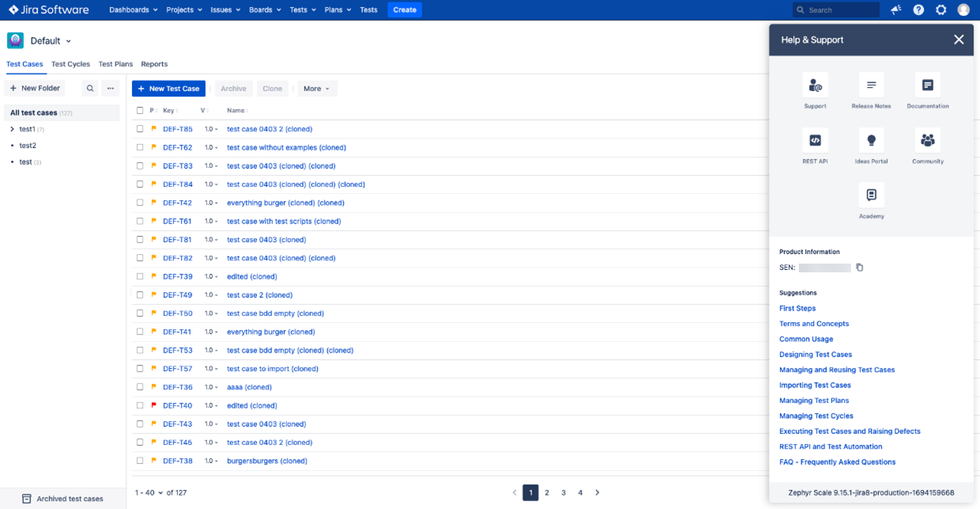The height and width of the screenshot is (509, 980).
Task: Open the Documentation icon
Action: pyautogui.click(x=928, y=85)
